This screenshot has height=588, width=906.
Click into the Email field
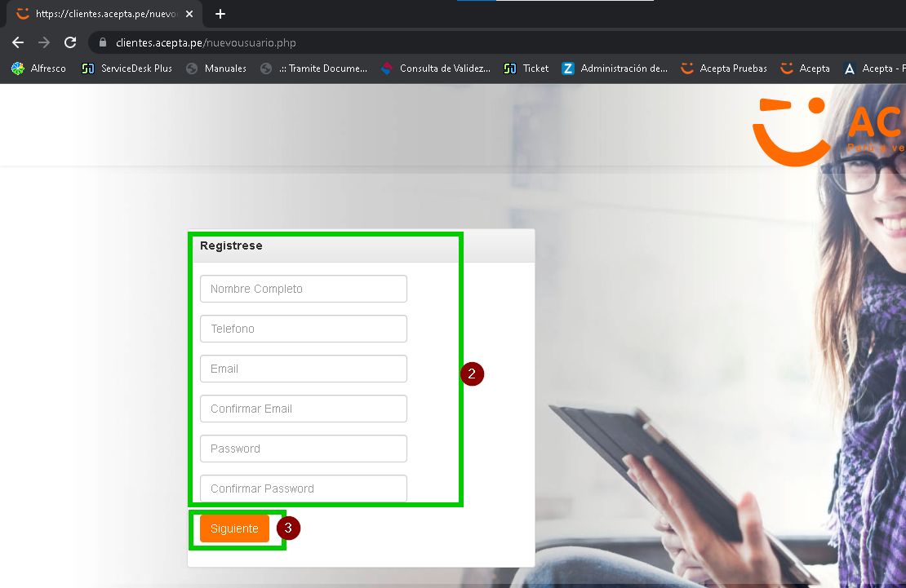[304, 369]
